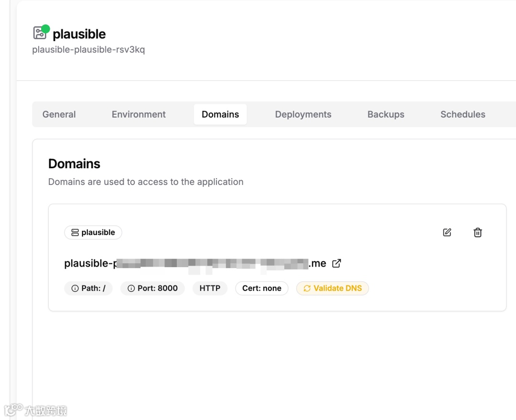Click the plausible service name badge
The width and height of the screenshot is (516, 420).
tap(93, 232)
